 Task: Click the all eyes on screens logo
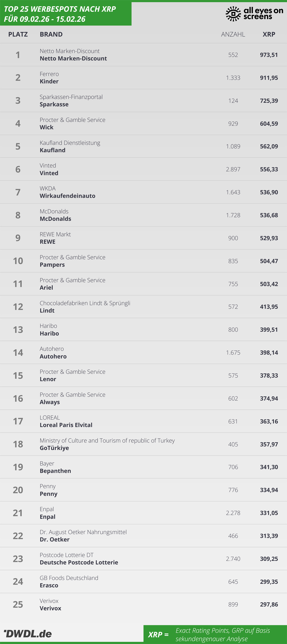click(254, 13)
